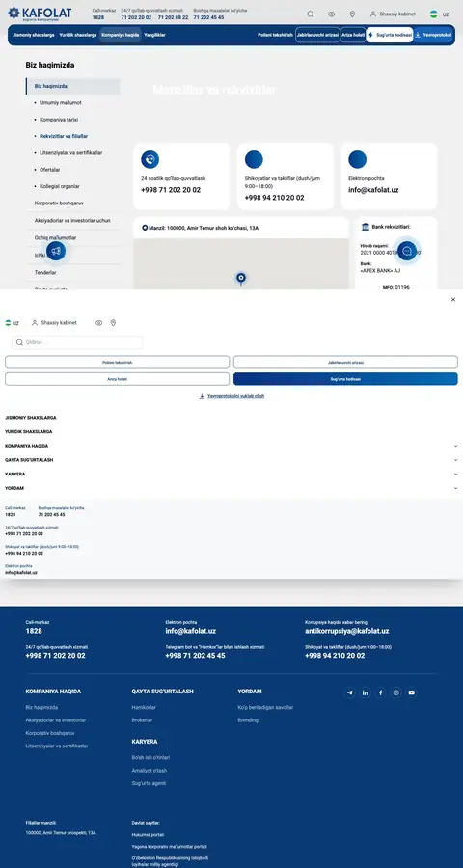
Task: Click the KAFOLAT logo in the header
Action: (x=40, y=14)
